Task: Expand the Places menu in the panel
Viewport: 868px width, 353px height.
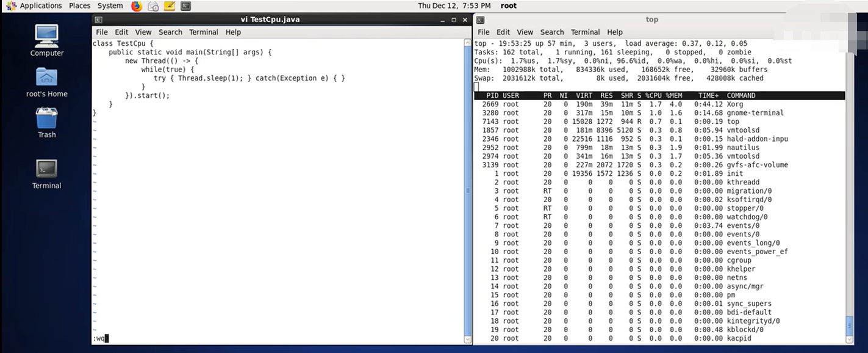Action: click(79, 6)
